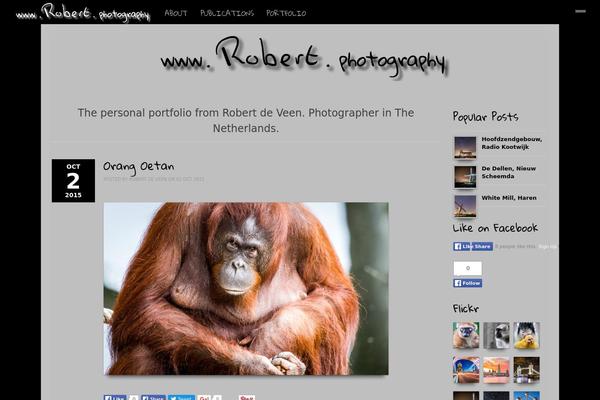Open the PUBLICATIONS menu item
This screenshot has width=600, height=400.
(227, 13)
